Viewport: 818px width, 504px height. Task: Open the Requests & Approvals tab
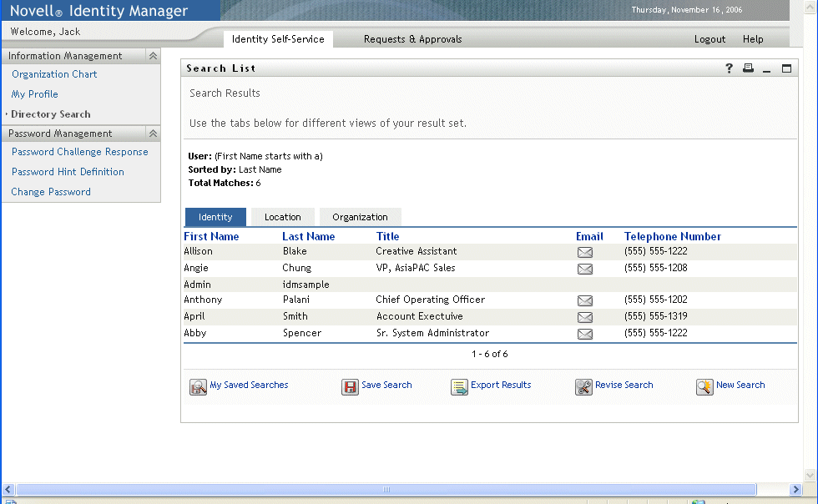412,39
